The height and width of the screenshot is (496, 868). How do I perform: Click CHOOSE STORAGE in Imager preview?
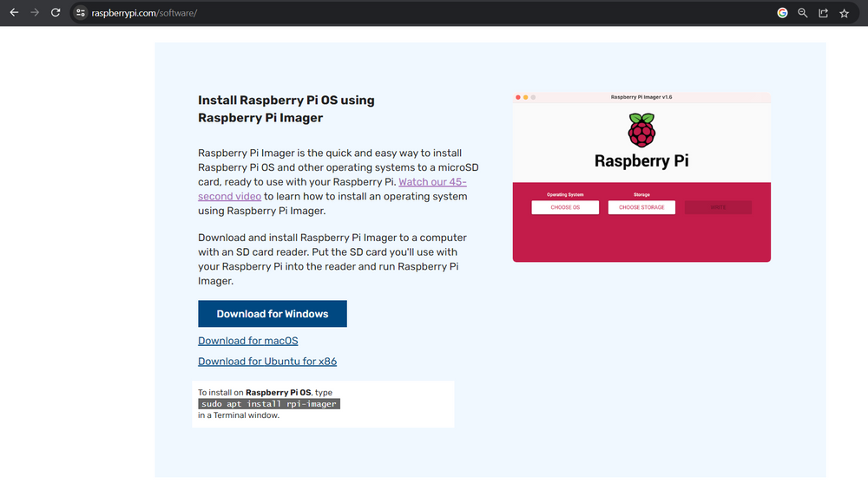[641, 207]
